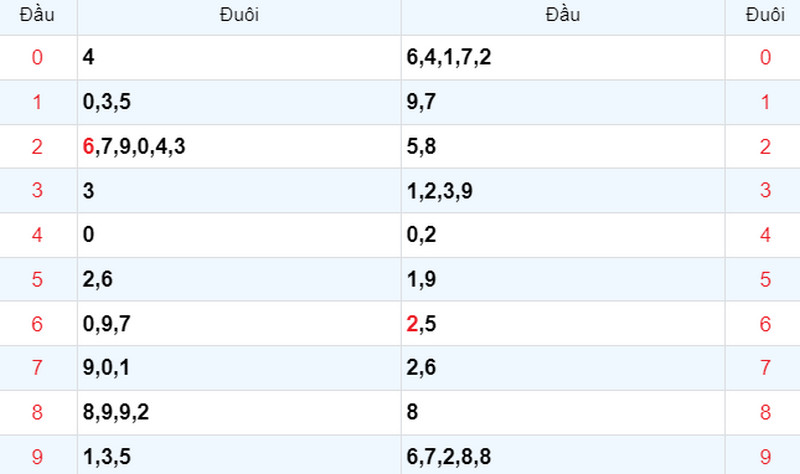The image size is (800, 474).
Task: Click the left 'Đầu' column header
Action: pos(37,15)
